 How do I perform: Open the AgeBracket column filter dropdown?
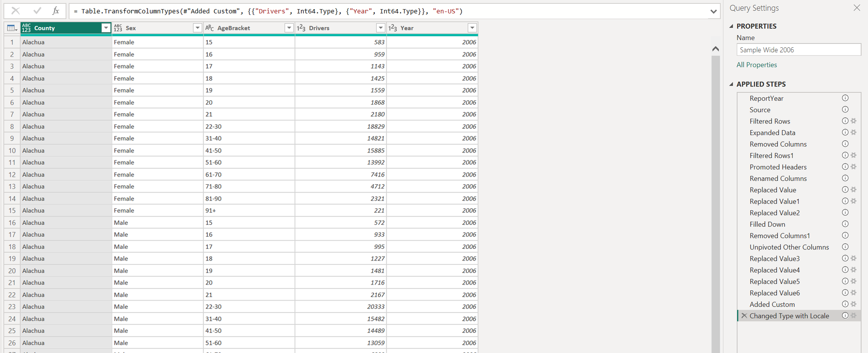click(x=289, y=28)
